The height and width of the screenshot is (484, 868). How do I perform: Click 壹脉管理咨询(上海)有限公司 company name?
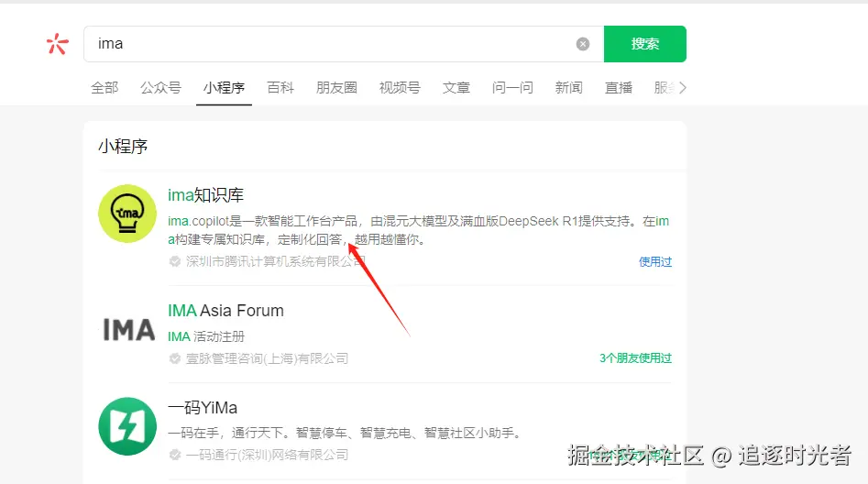point(267,358)
